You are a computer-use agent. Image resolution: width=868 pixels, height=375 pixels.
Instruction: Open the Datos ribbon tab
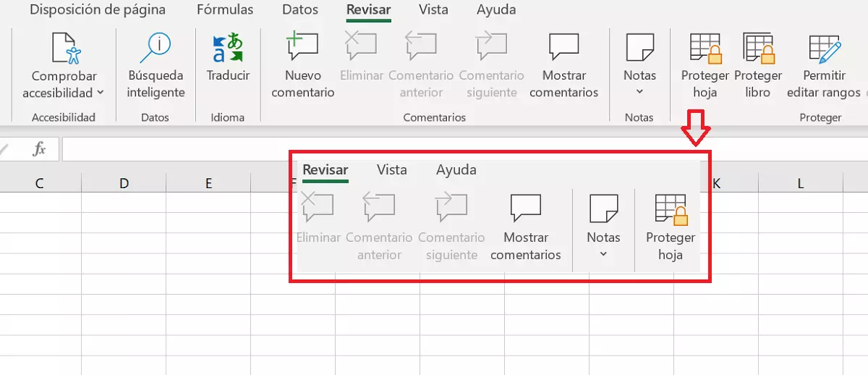coord(300,10)
